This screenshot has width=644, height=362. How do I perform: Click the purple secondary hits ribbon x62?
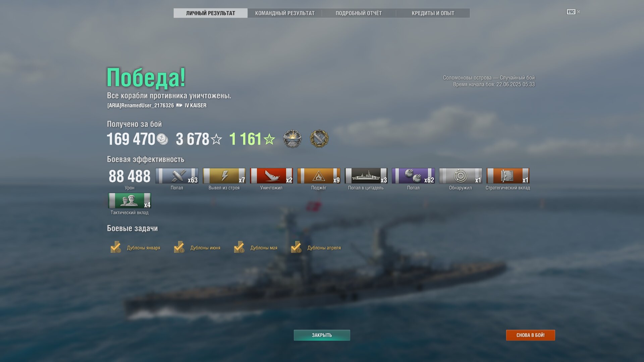413,176
